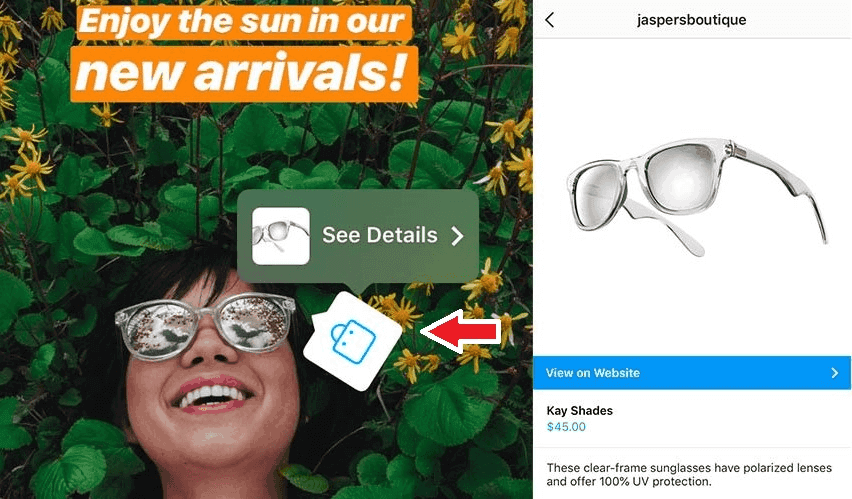Click the 'new arrivals!' orange banner
The image size is (852, 499).
[x=244, y=74]
